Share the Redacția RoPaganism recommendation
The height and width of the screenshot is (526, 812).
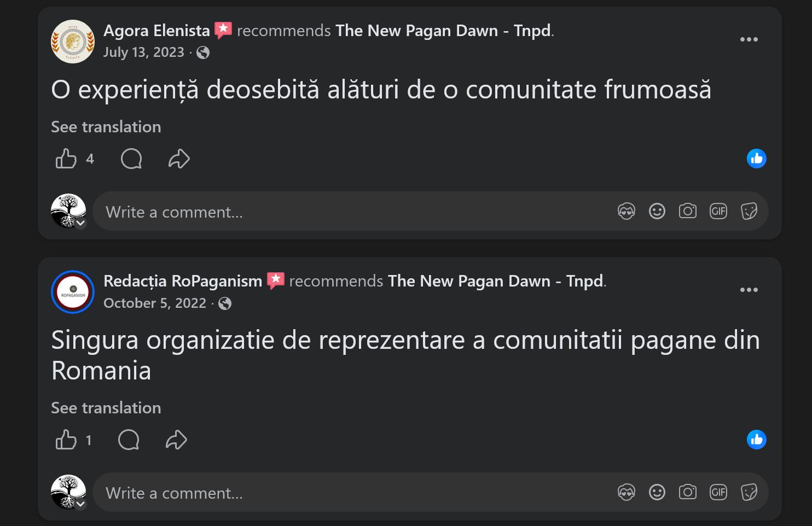tap(176, 440)
